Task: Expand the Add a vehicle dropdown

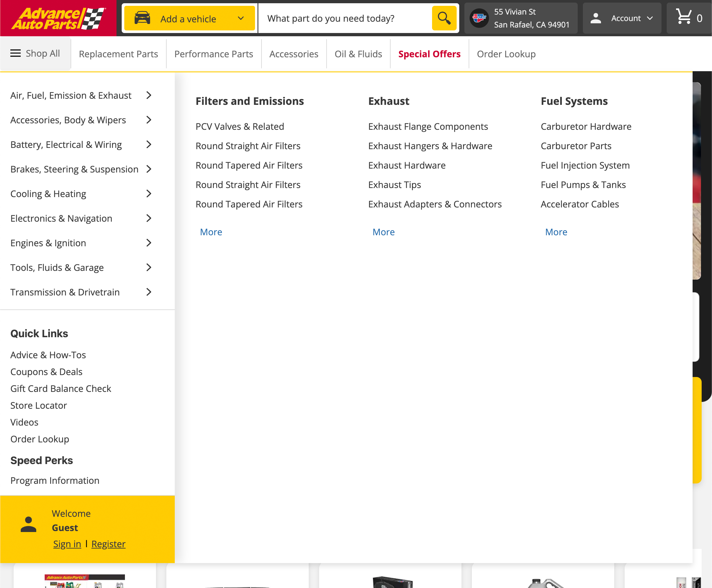Action: [x=240, y=18]
